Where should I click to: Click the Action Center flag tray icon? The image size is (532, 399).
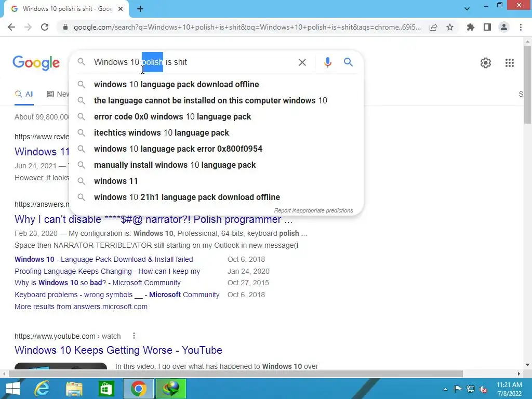pos(458,389)
